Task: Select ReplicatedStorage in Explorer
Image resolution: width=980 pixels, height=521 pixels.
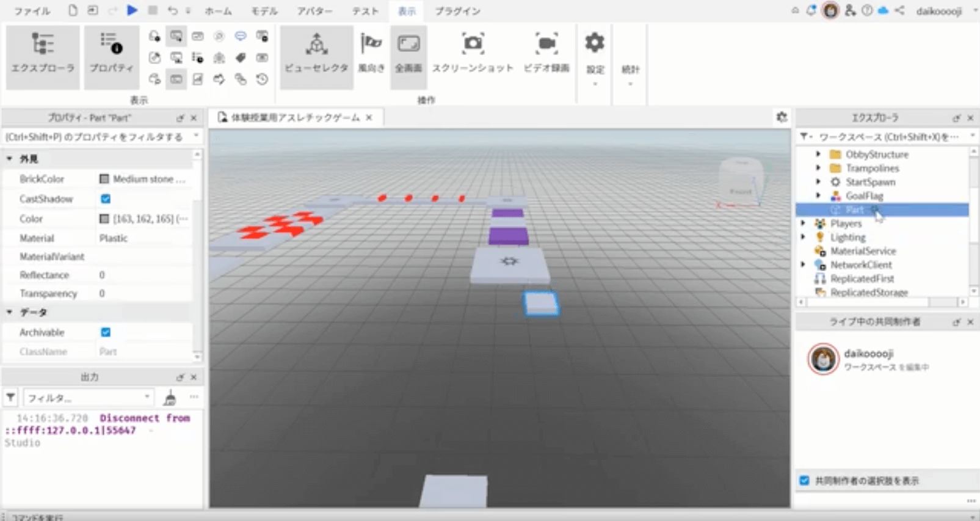Action: [x=868, y=292]
